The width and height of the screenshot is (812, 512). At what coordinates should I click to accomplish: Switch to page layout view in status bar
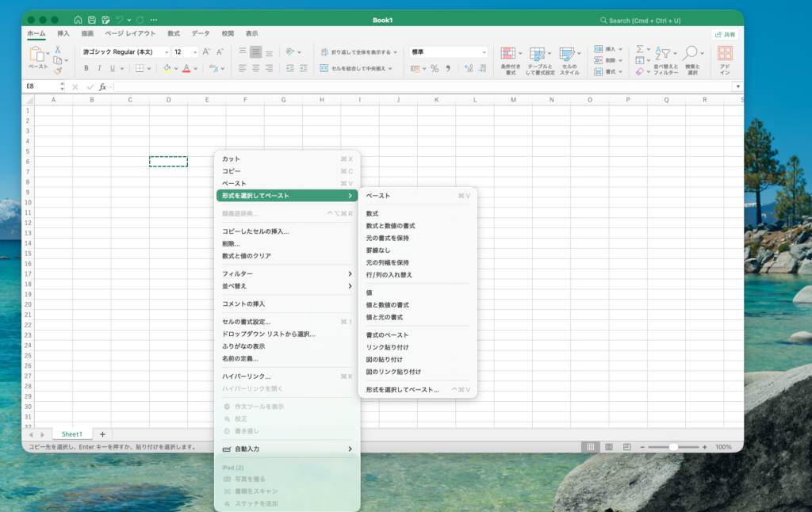[x=608, y=447]
